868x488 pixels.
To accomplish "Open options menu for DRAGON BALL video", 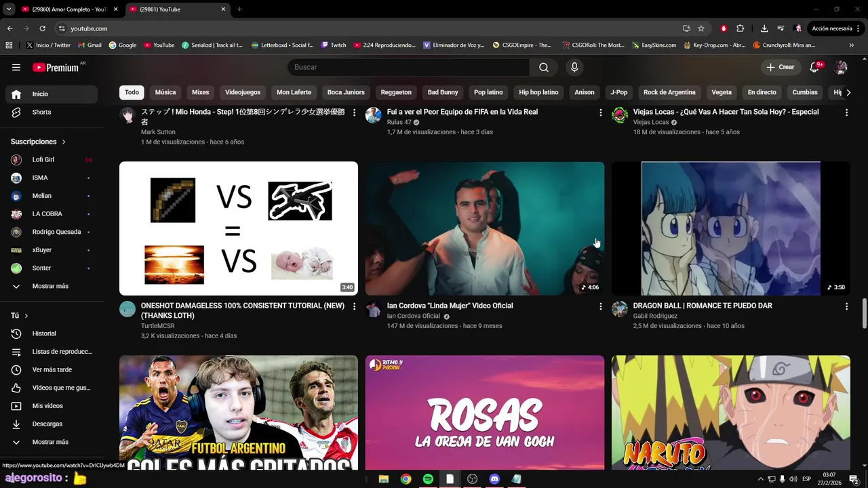I will (846, 306).
